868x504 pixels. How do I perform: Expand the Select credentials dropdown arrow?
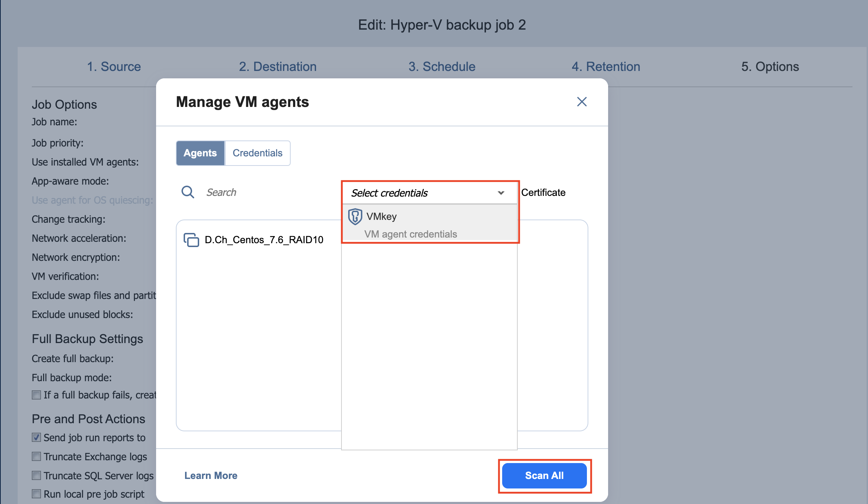(x=501, y=193)
